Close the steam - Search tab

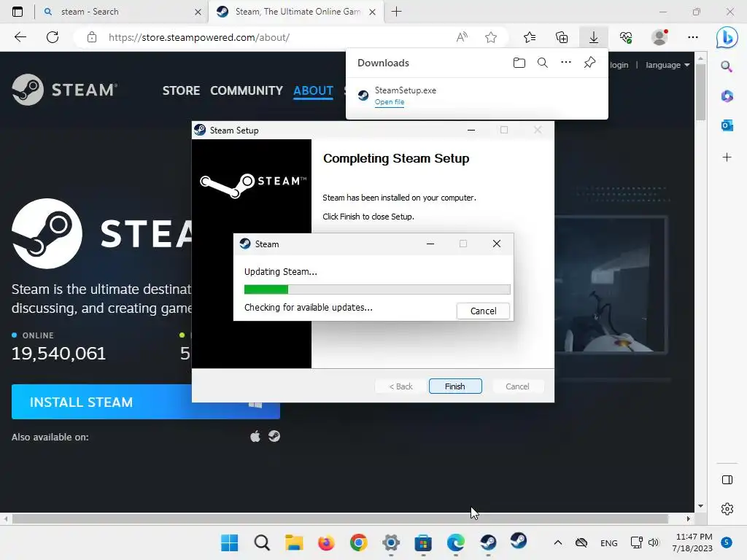pos(198,12)
